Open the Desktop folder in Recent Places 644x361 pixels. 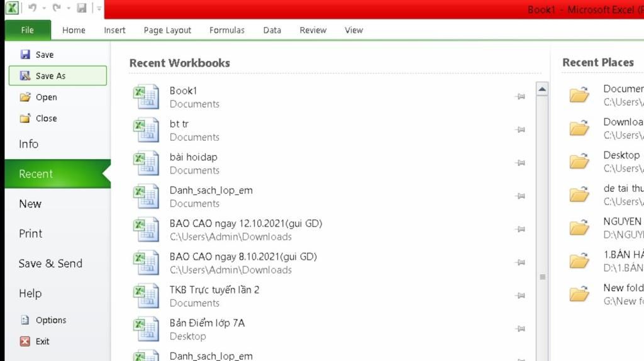point(603,162)
